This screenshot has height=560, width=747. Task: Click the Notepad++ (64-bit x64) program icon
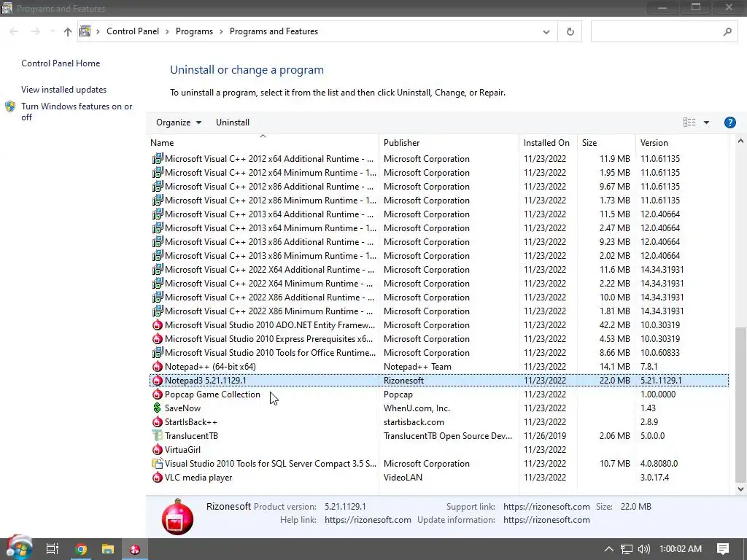click(x=158, y=367)
